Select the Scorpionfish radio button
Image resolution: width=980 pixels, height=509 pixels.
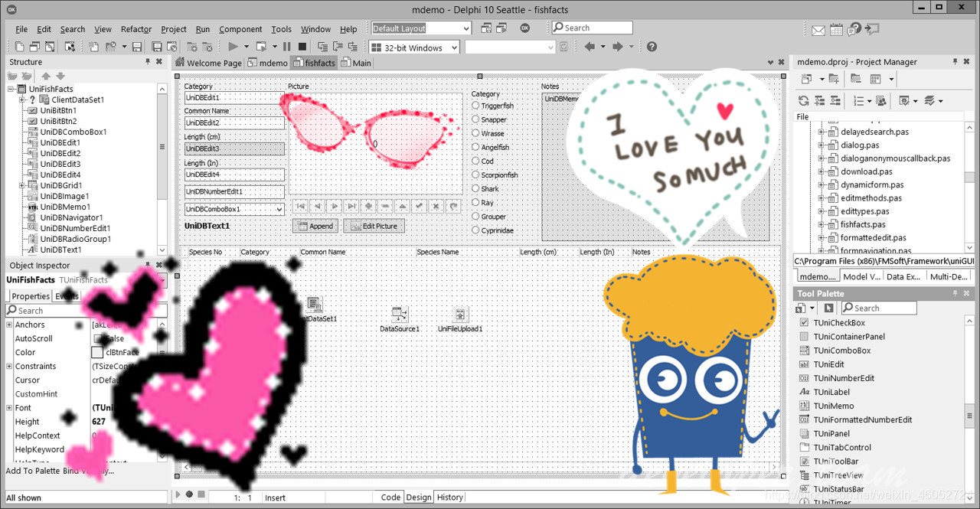pos(475,175)
